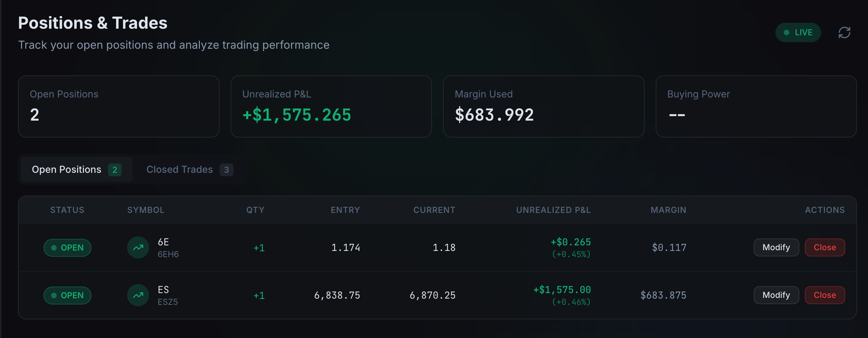Click the SYMBOL column header to sort
Screen dimensions: 868x338
pos(145,210)
